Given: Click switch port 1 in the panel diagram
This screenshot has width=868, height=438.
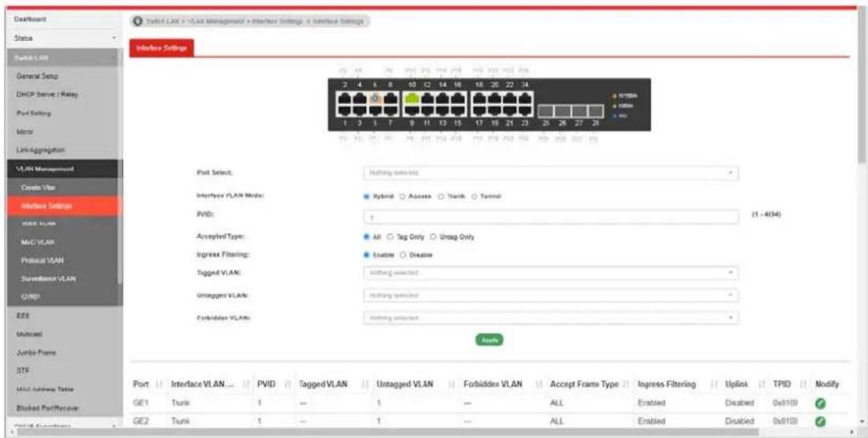Looking at the screenshot, I should point(345,110).
